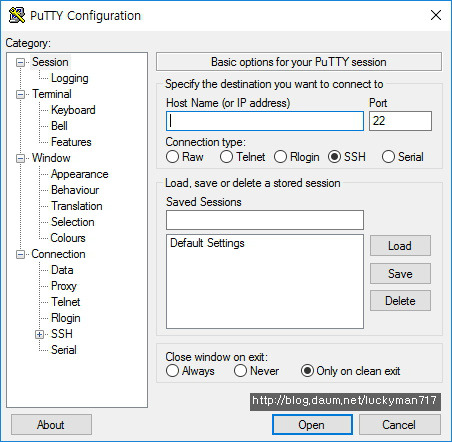Collapse the Terminal category node

point(21,94)
